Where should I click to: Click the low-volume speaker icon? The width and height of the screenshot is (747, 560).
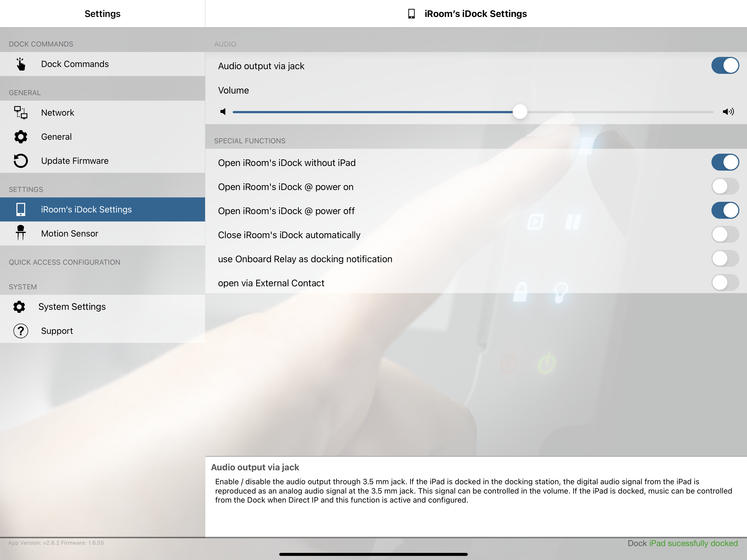223,112
